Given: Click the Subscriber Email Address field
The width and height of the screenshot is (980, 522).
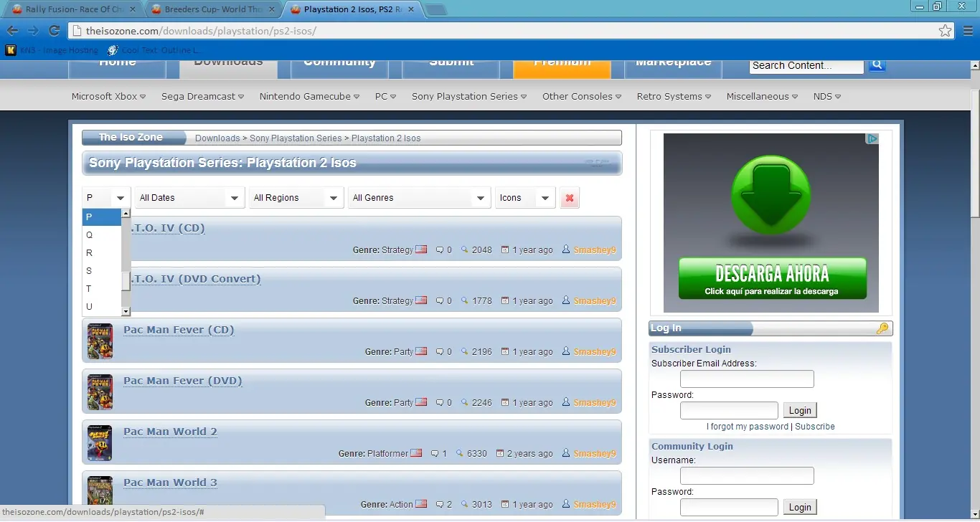Looking at the screenshot, I should (x=747, y=379).
